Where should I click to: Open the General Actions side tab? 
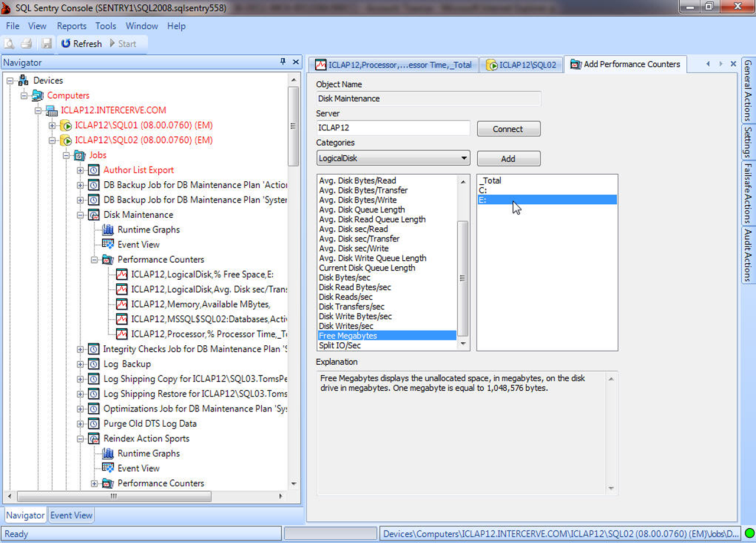(748, 90)
